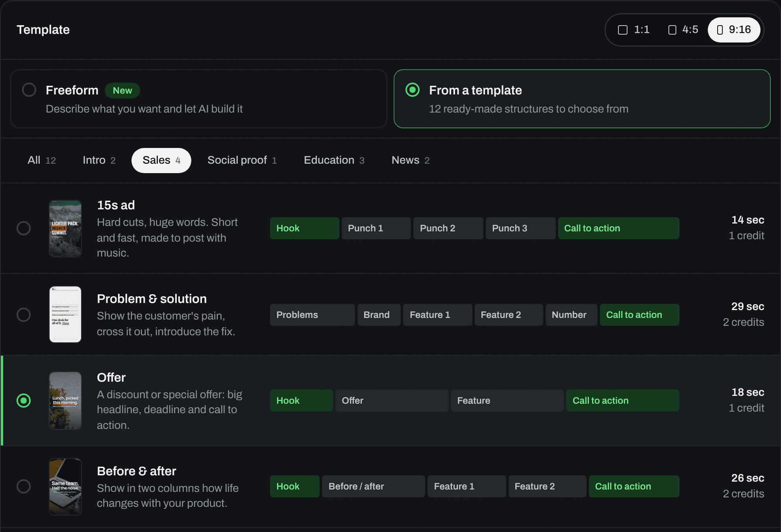Choose the From a template radio button
Viewport: 781px width, 532px height.
pos(413,90)
